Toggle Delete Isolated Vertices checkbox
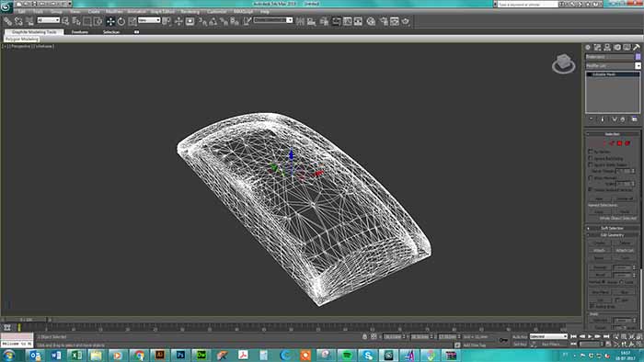The width and height of the screenshot is (644, 362). 591,190
